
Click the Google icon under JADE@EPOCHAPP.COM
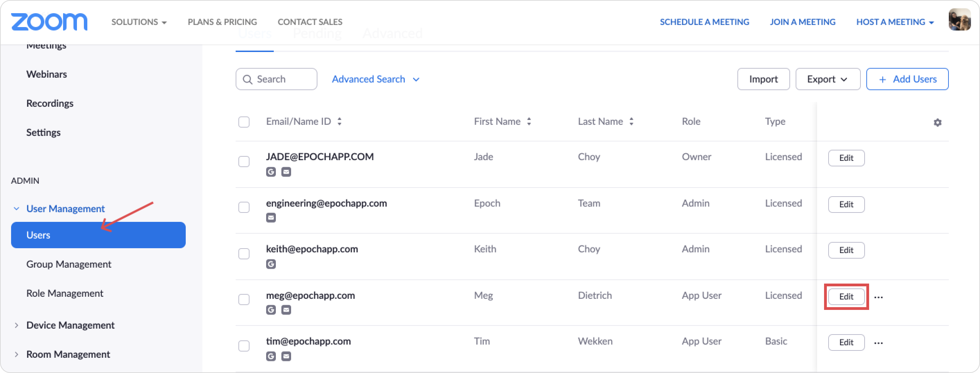(x=271, y=172)
